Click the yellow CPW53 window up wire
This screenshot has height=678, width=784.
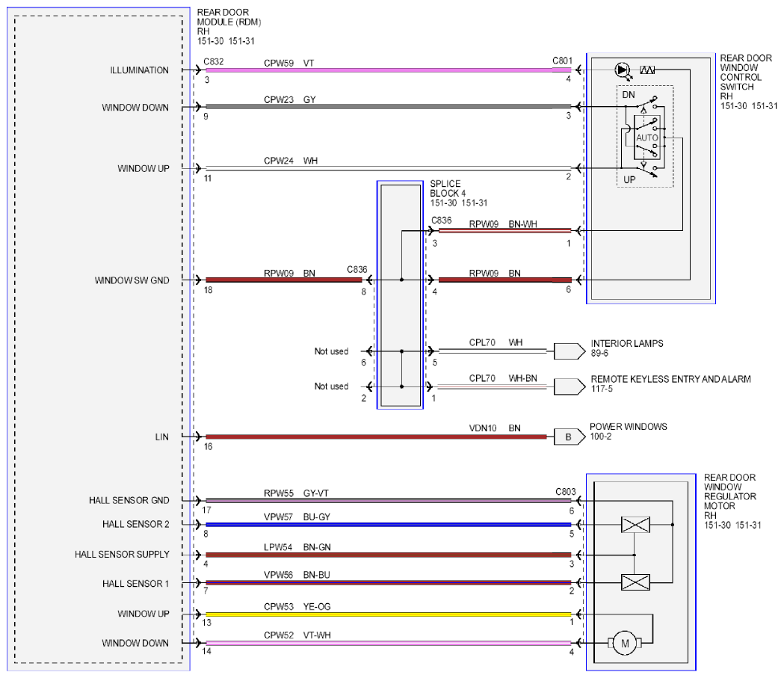(388, 614)
